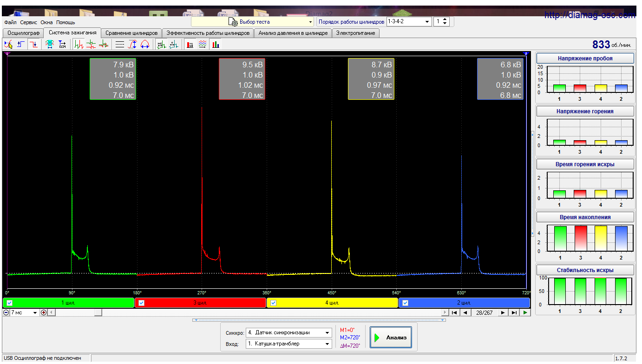Open the firing order 1-3-4-2 dropdown
Screen dimensions: 642x364
coord(428,22)
